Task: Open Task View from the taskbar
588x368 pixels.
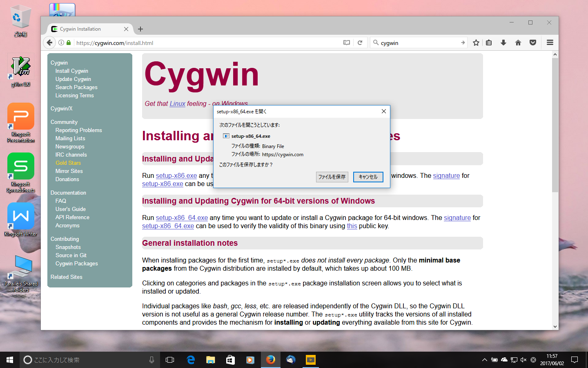Action: (170, 360)
